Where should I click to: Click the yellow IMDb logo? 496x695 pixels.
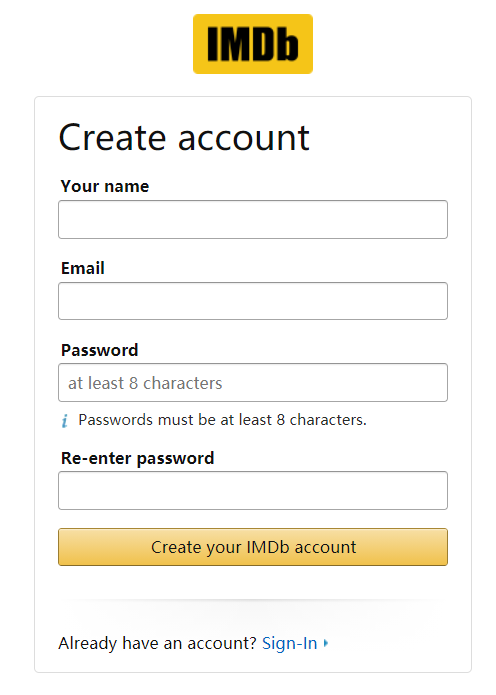tap(253, 44)
